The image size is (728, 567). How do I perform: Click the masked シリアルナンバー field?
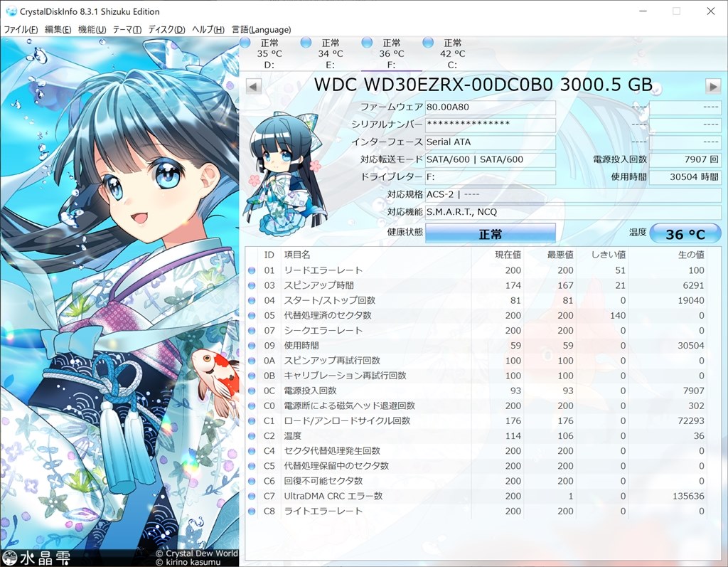pyautogui.click(x=491, y=124)
